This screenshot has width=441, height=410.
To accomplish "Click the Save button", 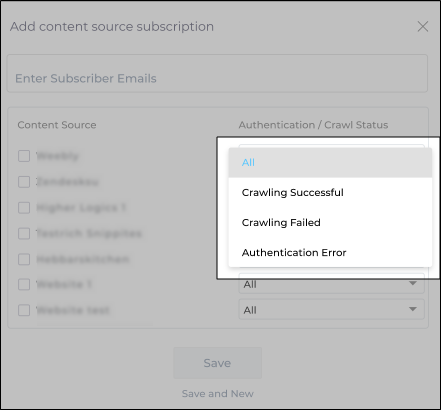I will click(x=217, y=363).
